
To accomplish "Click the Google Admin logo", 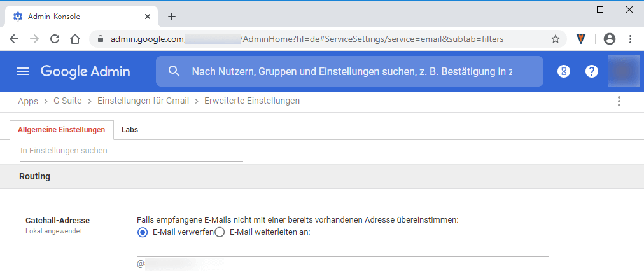I will (x=85, y=71).
